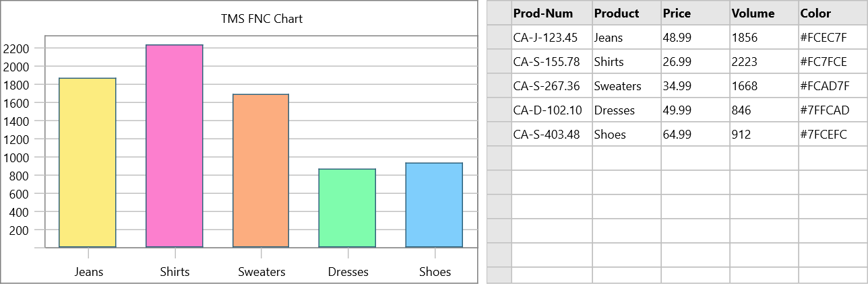Click the pink Shirts bar
Image resolution: width=868 pixels, height=284 pixels.
point(175,146)
